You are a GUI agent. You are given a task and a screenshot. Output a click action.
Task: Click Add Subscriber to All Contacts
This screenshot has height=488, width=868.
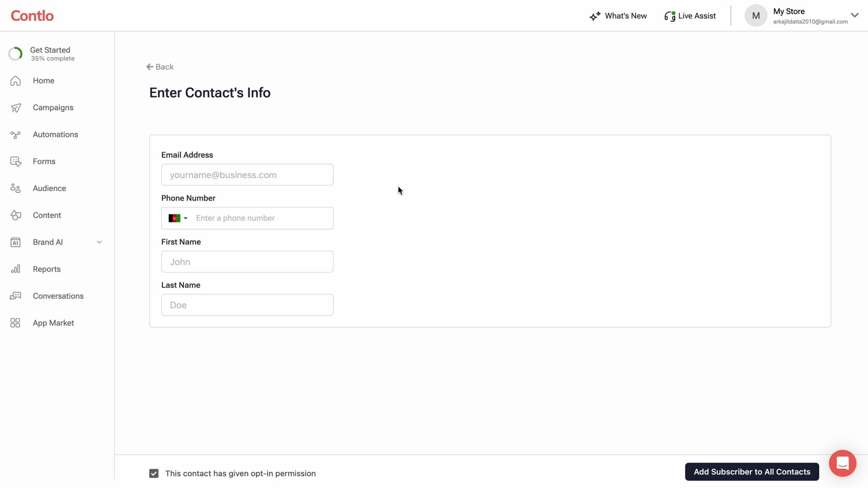click(752, 472)
